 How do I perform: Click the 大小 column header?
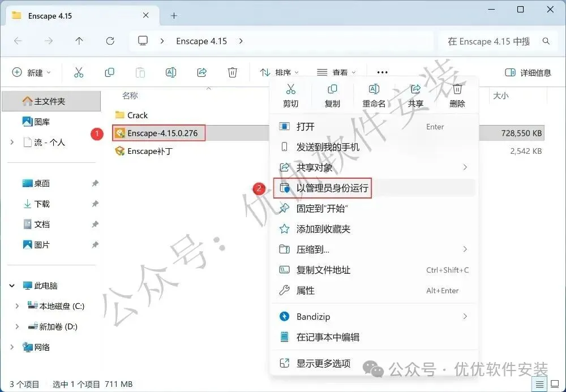501,96
